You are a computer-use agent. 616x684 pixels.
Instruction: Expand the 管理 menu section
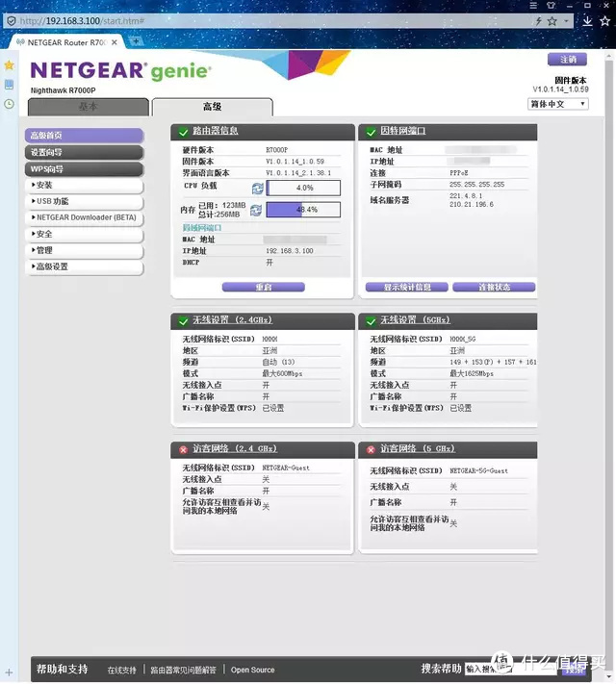pos(85,250)
